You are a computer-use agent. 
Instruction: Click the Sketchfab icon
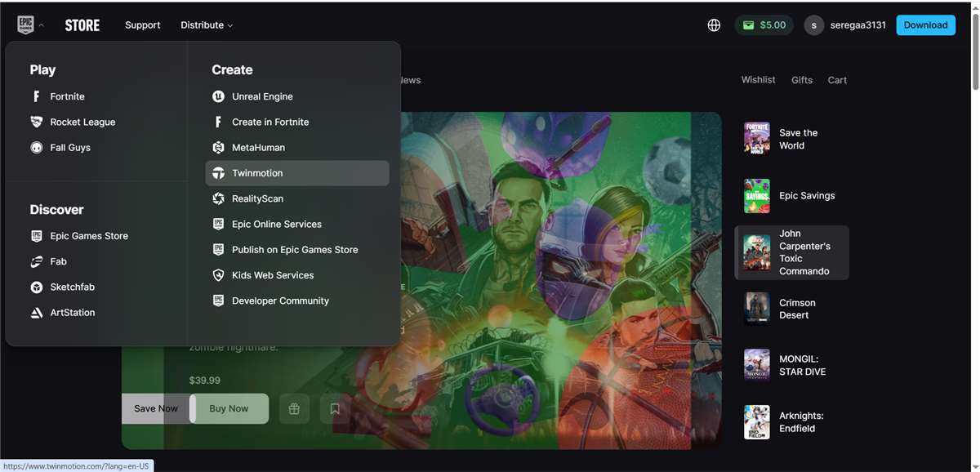[x=37, y=287]
